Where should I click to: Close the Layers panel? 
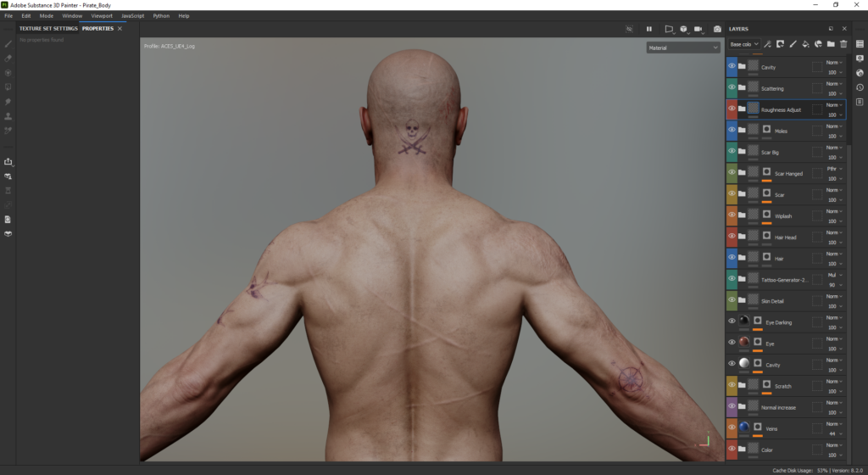(x=844, y=29)
